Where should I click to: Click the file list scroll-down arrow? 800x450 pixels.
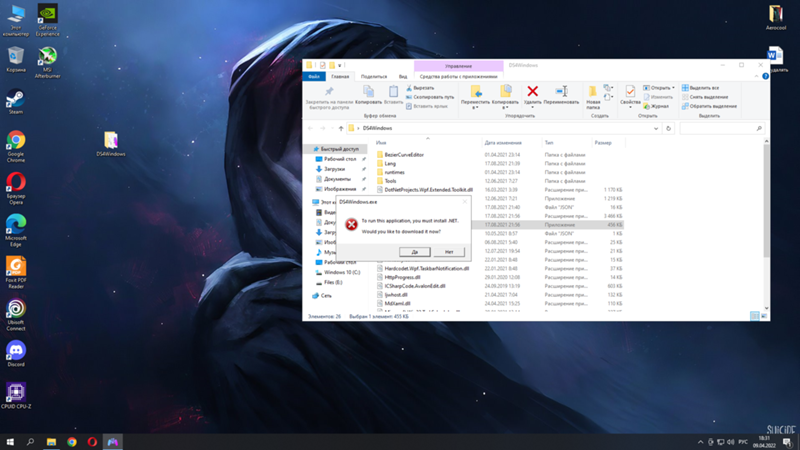coord(766,308)
